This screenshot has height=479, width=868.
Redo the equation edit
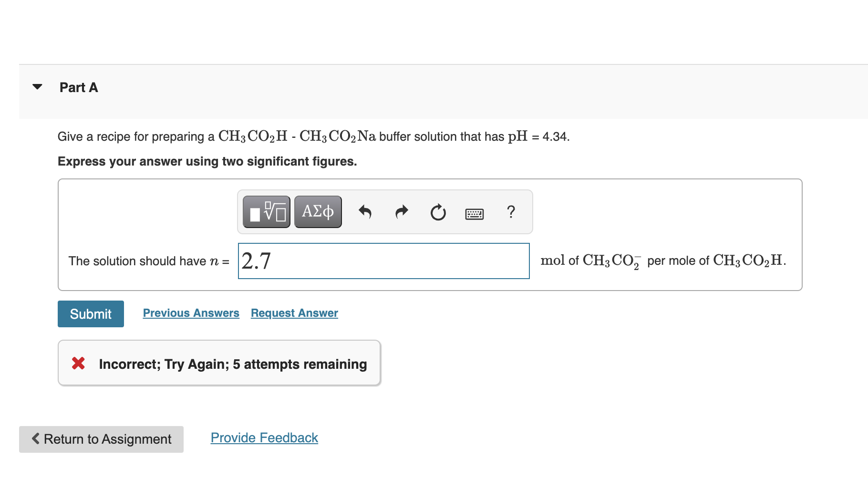(x=401, y=212)
